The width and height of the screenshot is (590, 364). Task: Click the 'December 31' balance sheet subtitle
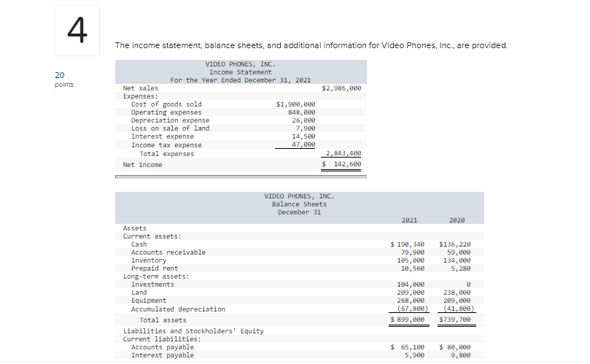pyautogui.click(x=300, y=212)
